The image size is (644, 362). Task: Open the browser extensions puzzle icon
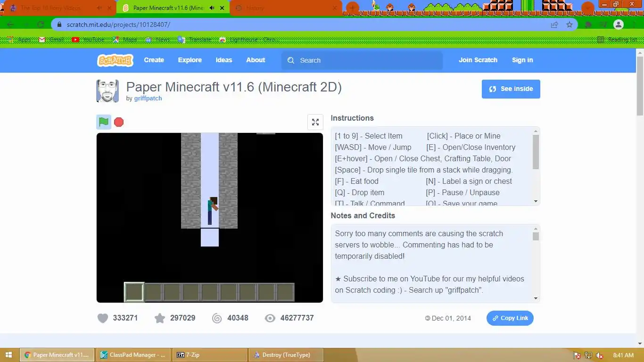[x=588, y=25]
